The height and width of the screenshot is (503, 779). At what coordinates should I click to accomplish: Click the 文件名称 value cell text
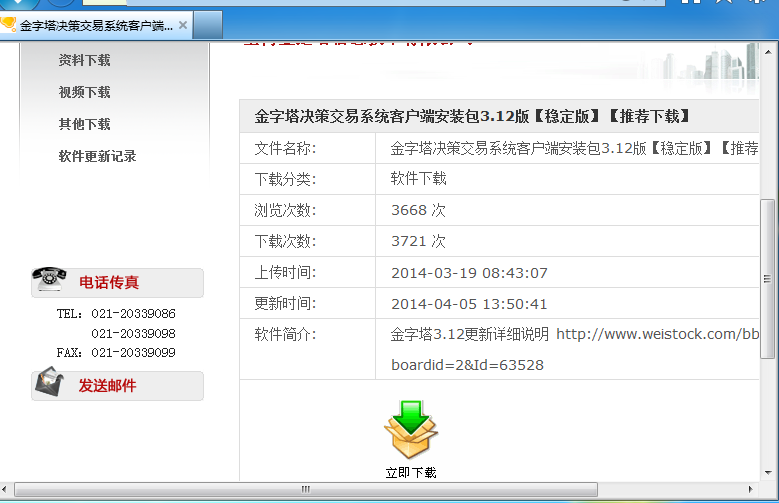pos(574,148)
